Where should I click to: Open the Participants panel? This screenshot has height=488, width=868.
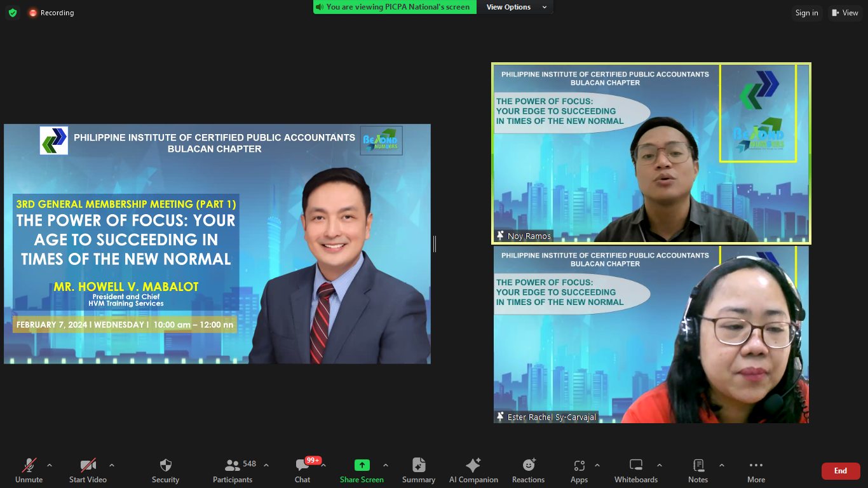(x=233, y=471)
